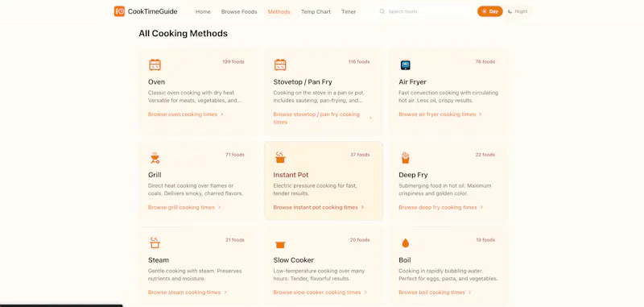The height and width of the screenshot is (307, 644).
Task: Click the Boil water drop icon
Action: (x=406, y=243)
